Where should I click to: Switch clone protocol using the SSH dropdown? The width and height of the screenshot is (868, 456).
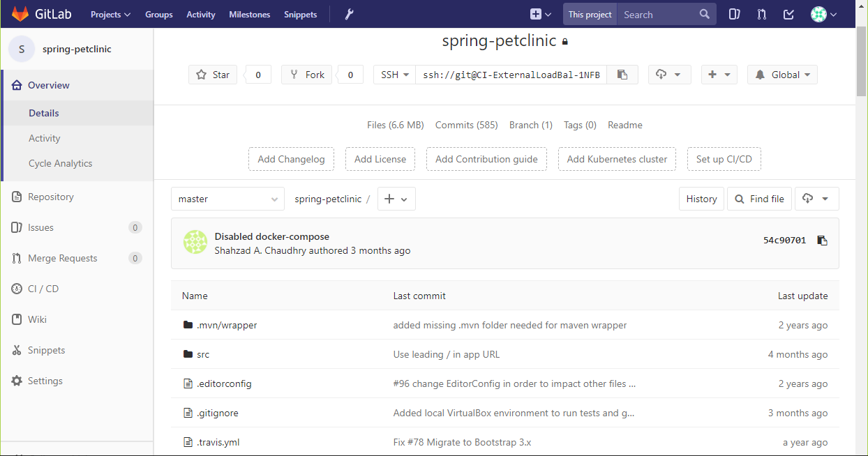394,75
